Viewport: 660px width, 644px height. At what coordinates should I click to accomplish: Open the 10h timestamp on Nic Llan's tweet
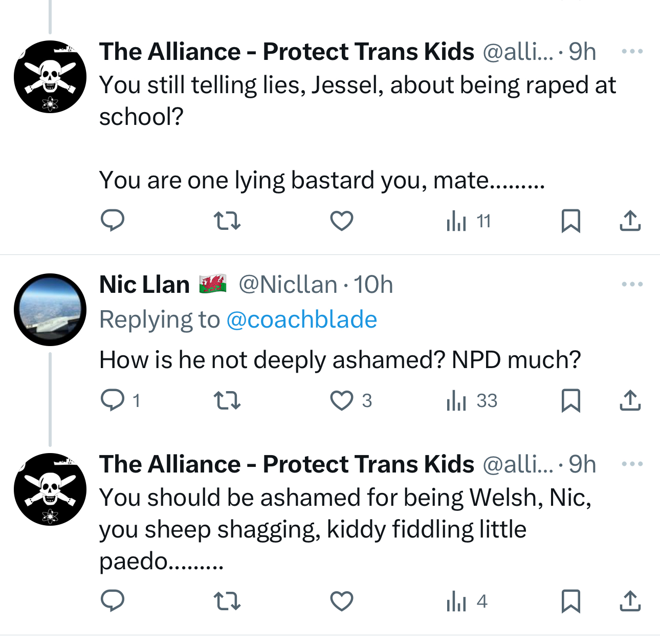point(373,285)
